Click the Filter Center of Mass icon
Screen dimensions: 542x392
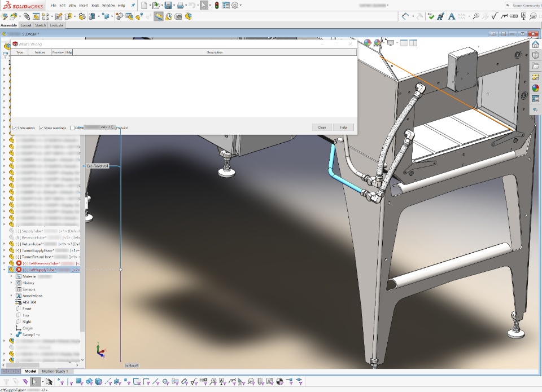click(x=279, y=381)
